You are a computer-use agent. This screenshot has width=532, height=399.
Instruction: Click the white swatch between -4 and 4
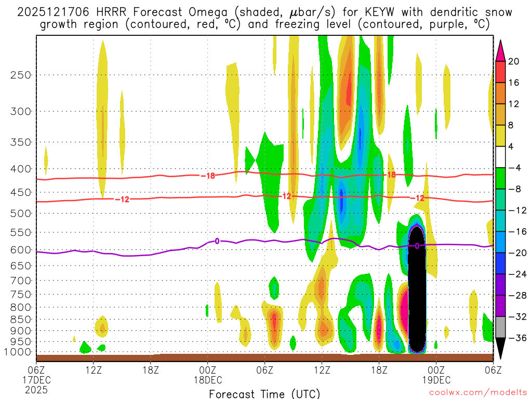tap(500, 157)
